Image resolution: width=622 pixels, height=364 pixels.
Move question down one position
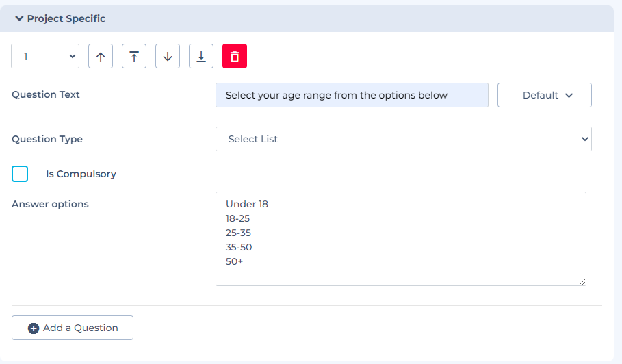168,56
